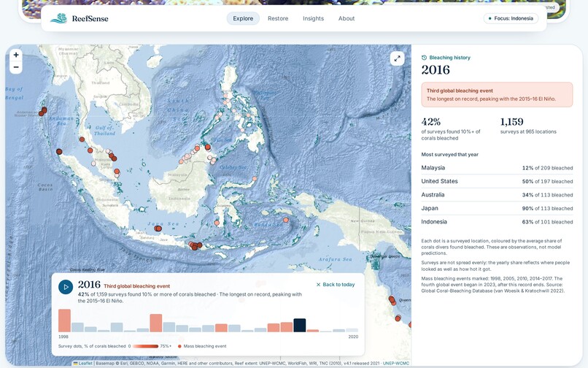This screenshot has width=588, height=368.
Task: Select the 2017 bar on the timeline
Action: [x=313, y=331]
